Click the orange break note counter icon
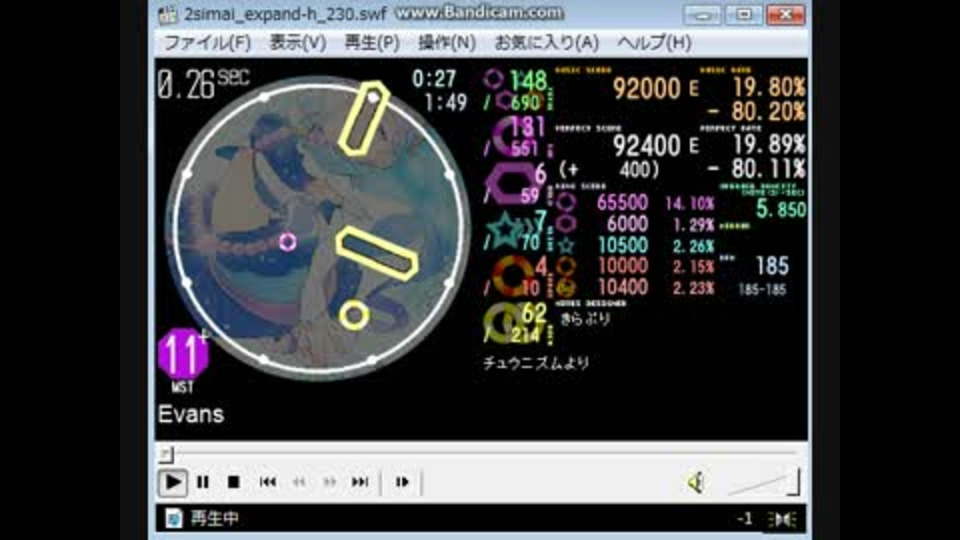 [x=513, y=276]
